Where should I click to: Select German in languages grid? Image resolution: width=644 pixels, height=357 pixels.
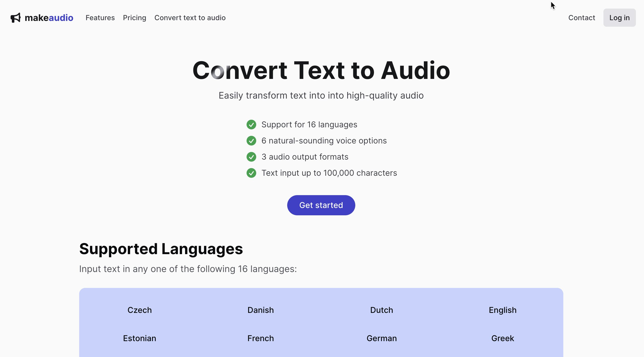click(382, 338)
